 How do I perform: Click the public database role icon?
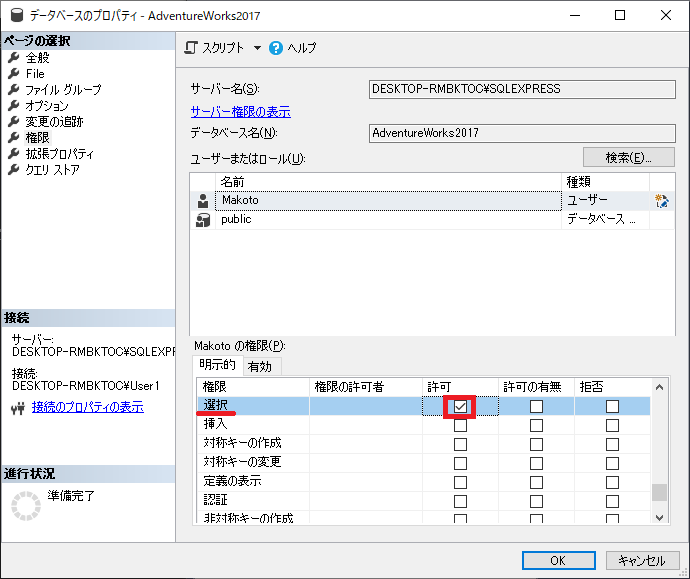click(203, 220)
